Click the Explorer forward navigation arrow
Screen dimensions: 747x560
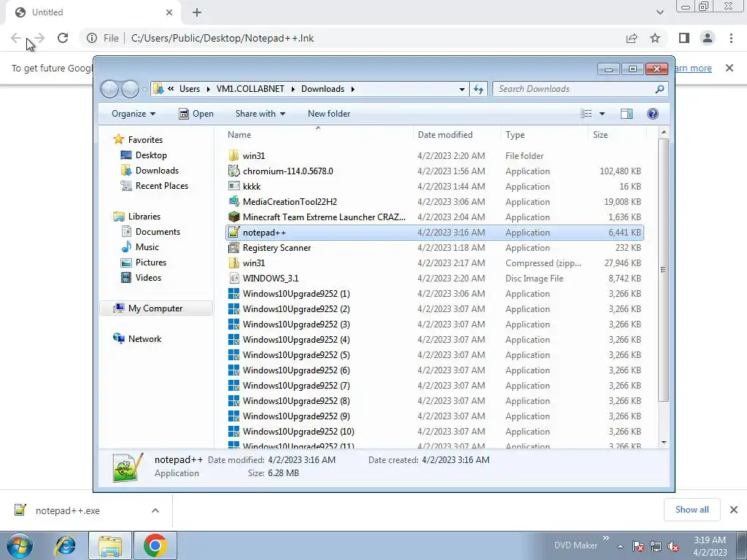[x=130, y=89]
